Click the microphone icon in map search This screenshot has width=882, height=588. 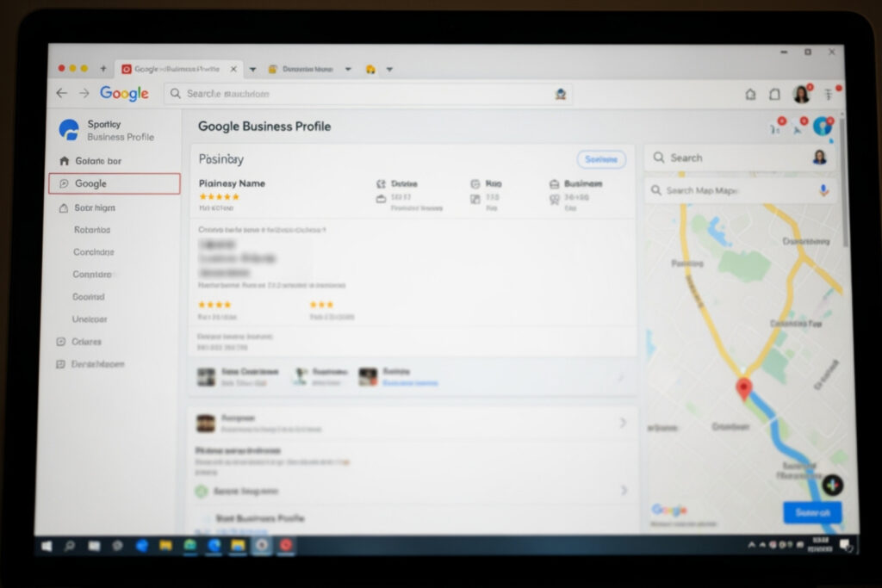point(823,190)
